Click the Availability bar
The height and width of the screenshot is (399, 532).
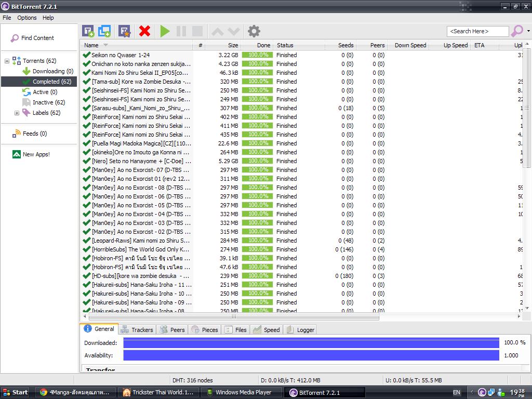(x=311, y=355)
